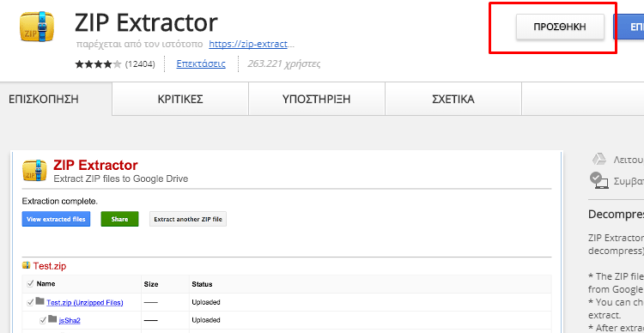Screen dimensions: 644x333
Task: Toggle the jsSha2 folder checkbox
Action: pos(43,320)
